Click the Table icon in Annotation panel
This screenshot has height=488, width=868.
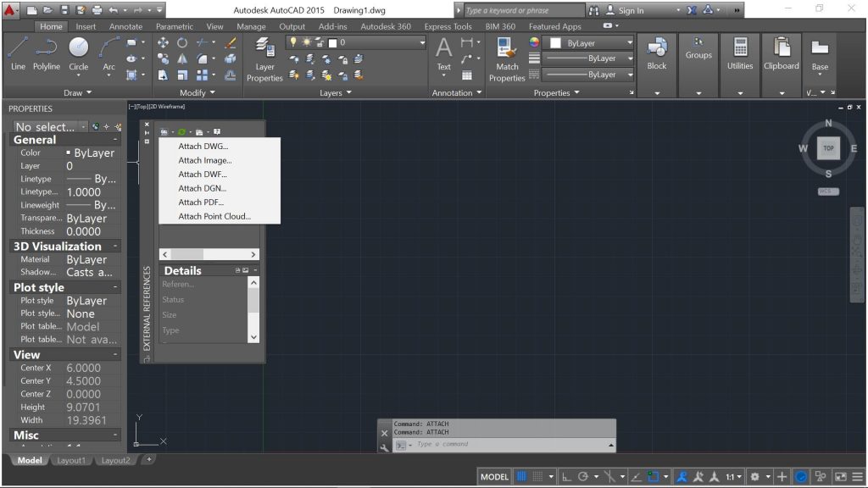tap(467, 75)
